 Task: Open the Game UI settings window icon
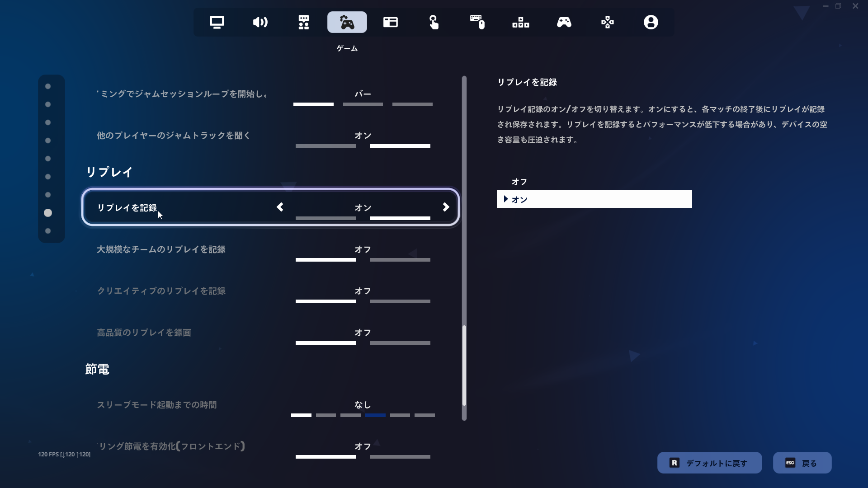pos(391,22)
